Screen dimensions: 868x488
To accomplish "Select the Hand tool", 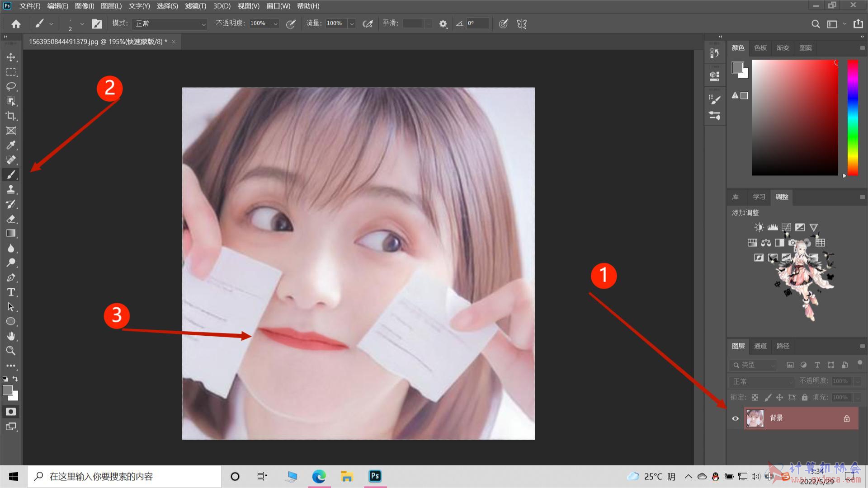I will tap(11, 336).
